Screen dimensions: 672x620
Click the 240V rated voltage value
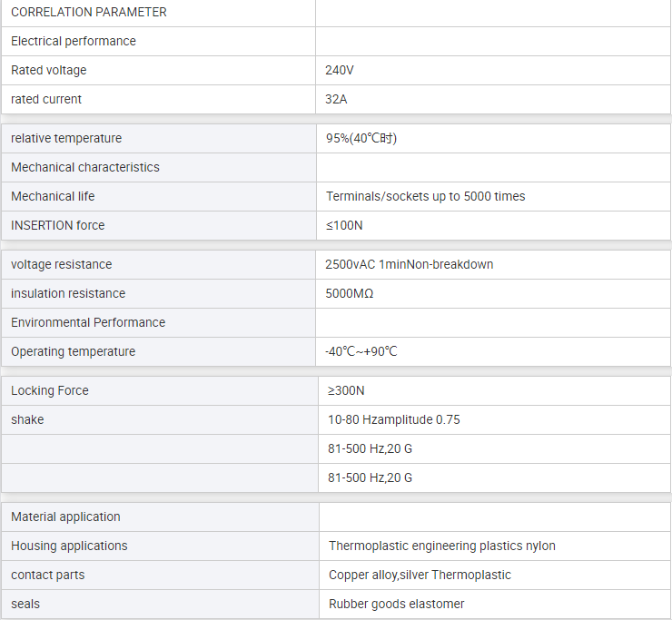340,70
